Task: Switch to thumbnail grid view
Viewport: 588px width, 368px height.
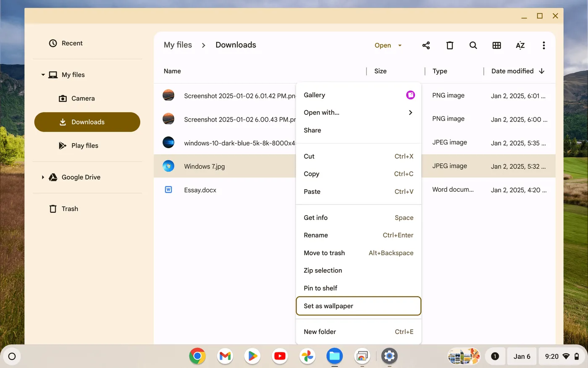Action: coord(497,45)
